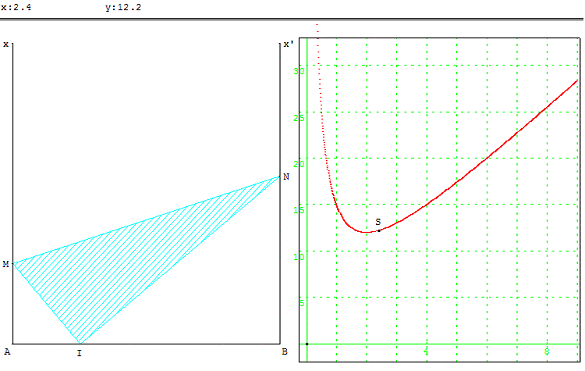Image resolution: width=585 pixels, height=371 pixels.
Task: Click the 30 label on the graph's vertical axis
Action: (298, 71)
